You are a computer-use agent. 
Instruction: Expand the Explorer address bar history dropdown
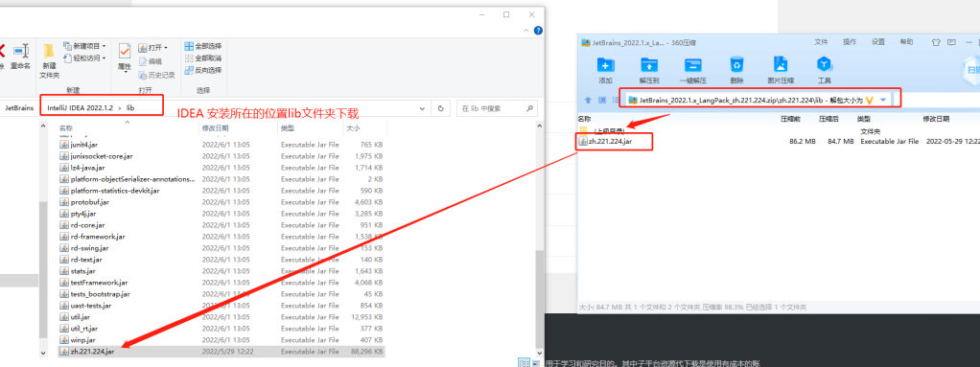[x=423, y=108]
